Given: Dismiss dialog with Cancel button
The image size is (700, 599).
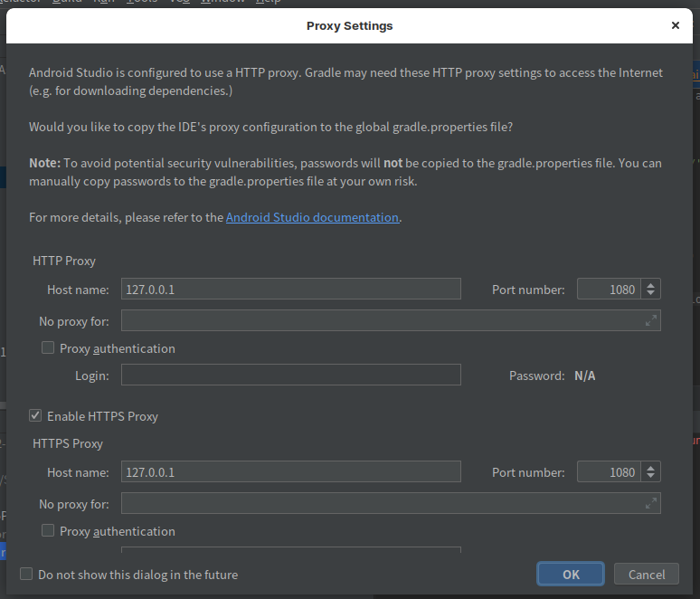Looking at the screenshot, I should pos(647,574).
